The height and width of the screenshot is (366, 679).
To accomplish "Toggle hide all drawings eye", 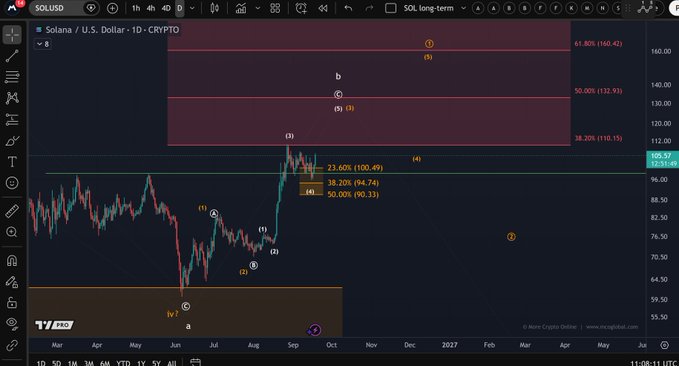I will [x=12, y=324].
